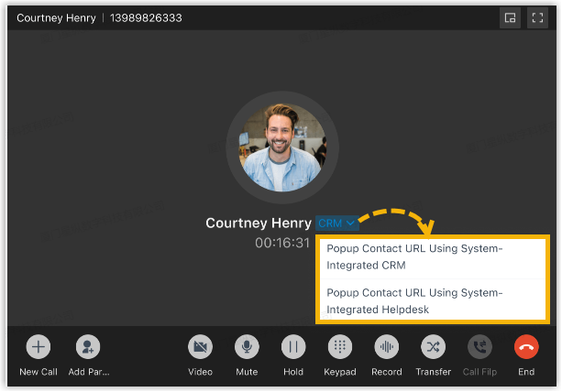Put the call on Hold
The image size is (562, 392).
point(293,347)
